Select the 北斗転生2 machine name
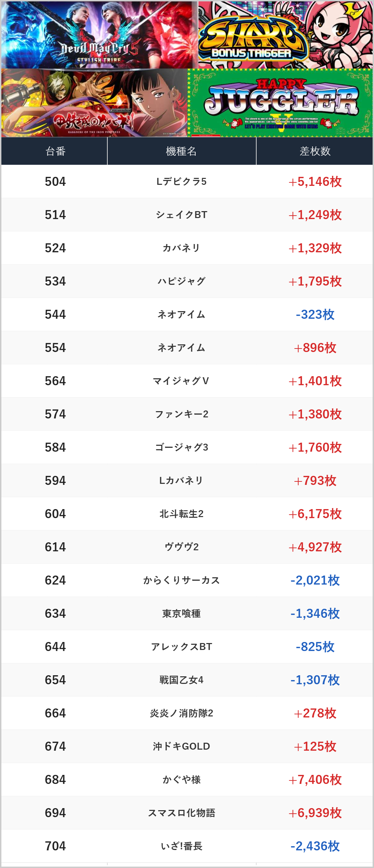This screenshot has height=868, width=374. [181, 514]
